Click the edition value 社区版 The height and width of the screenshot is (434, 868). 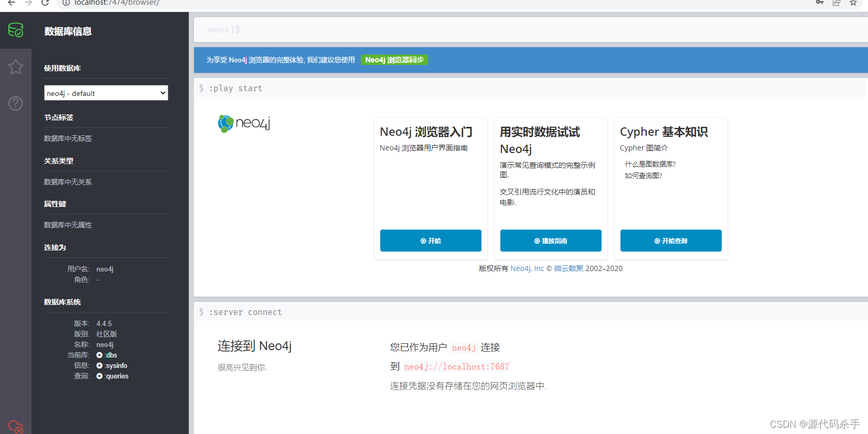point(106,334)
